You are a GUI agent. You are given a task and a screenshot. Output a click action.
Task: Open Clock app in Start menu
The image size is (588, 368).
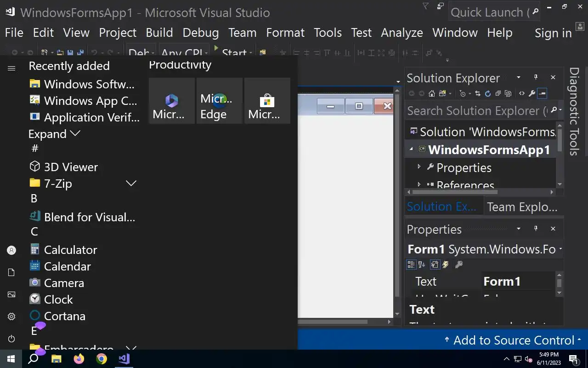pyautogui.click(x=83, y=299)
